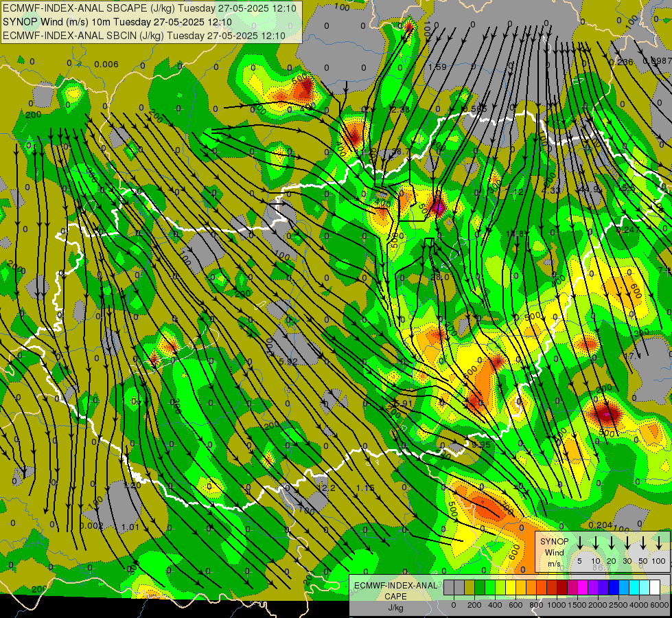Select the SYNOP Wind 10m title line
Screen dimensions: 672x618
(x=117, y=22)
